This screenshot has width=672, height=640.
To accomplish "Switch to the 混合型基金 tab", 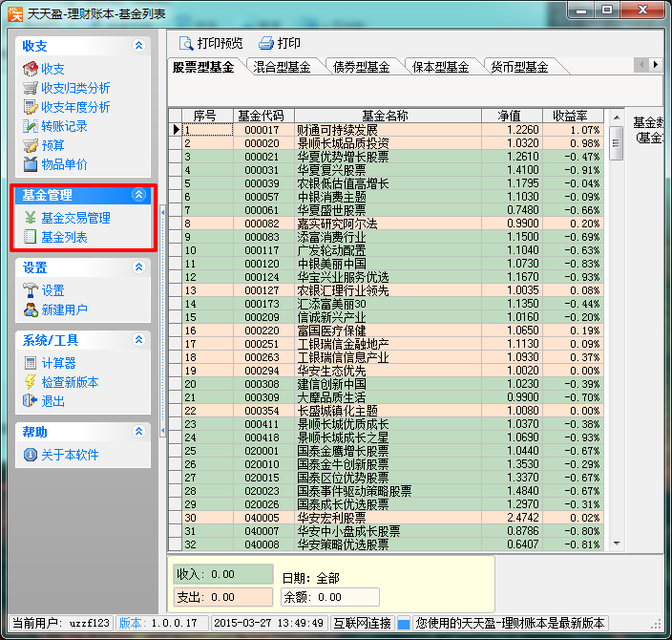I will (x=282, y=67).
